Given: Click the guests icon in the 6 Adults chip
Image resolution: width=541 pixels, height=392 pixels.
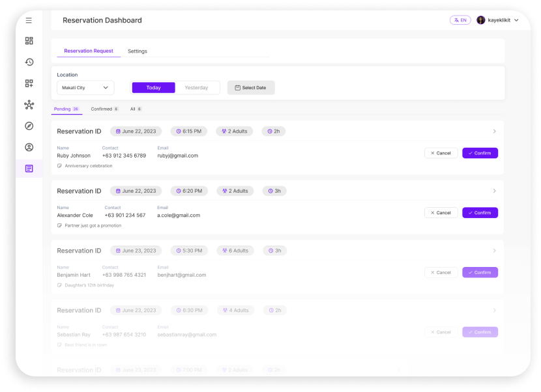Looking at the screenshot, I should 225,251.
